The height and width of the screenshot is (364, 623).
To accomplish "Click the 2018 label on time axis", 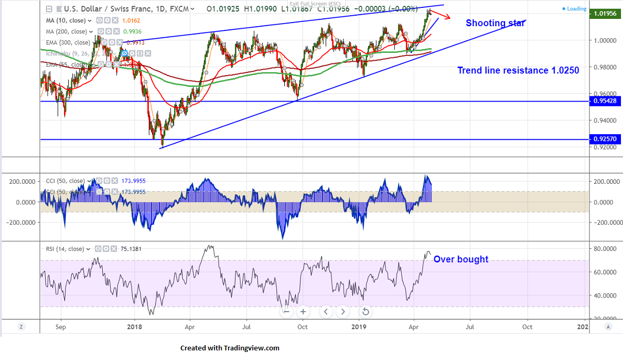I will (x=134, y=327).
